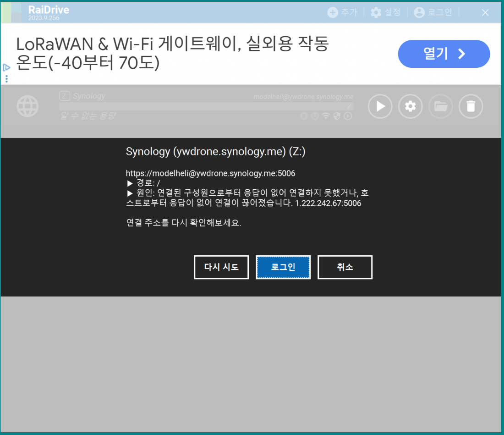The height and width of the screenshot is (435, 504).
Task: Click the Wi-Fi status icon on the Synology row
Action: [x=326, y=116]
